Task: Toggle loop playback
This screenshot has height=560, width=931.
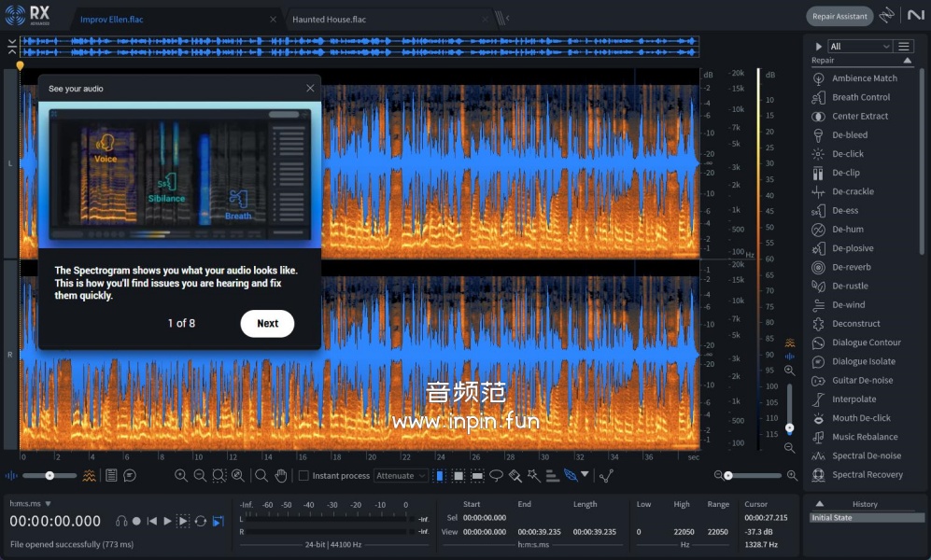Action: [200, 521]
